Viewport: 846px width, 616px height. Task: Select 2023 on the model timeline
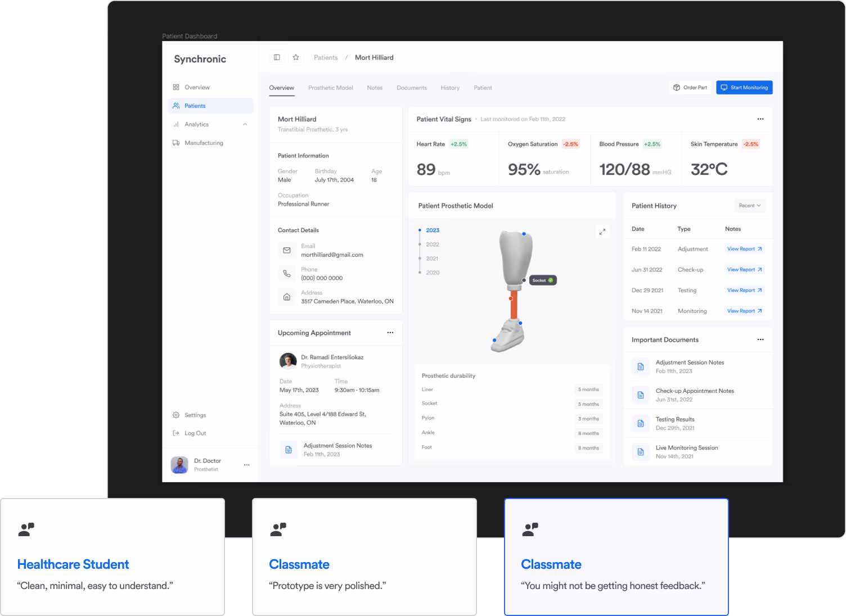coord(433,230)
